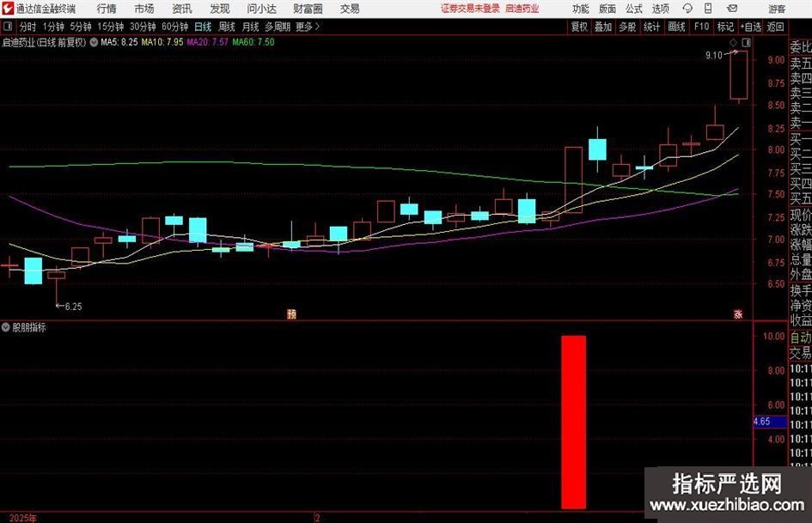Switch to 30分钟 period tab

143,27
